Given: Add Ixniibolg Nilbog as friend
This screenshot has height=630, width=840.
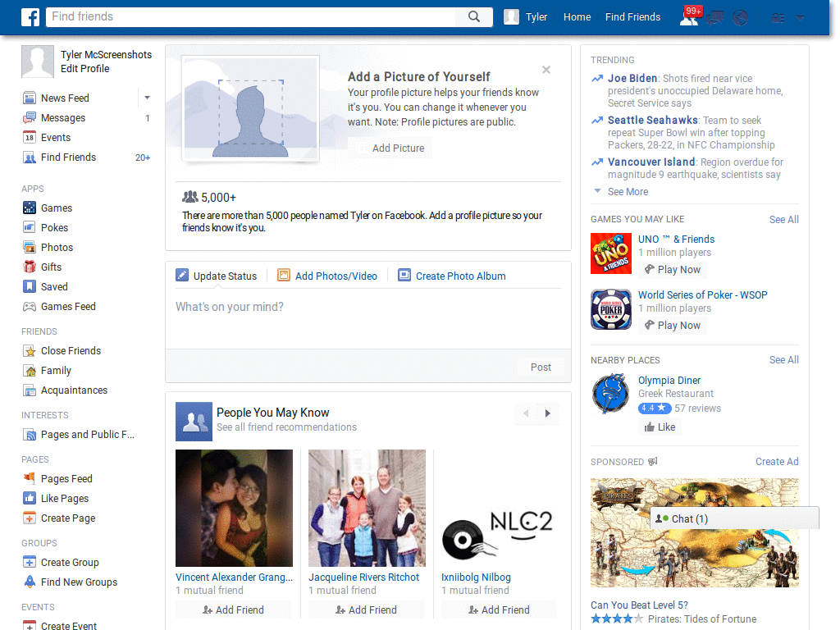Looking at the screenshot, I should [500, 609].
